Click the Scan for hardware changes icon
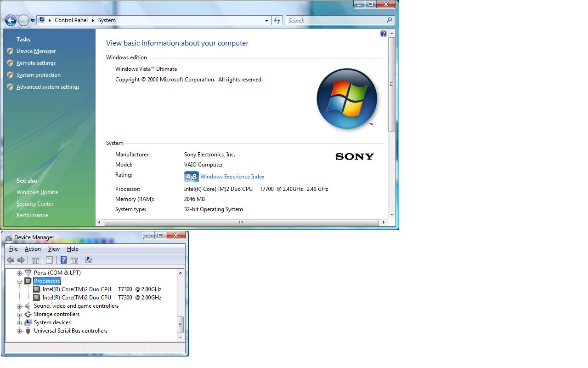 [89, 260]
